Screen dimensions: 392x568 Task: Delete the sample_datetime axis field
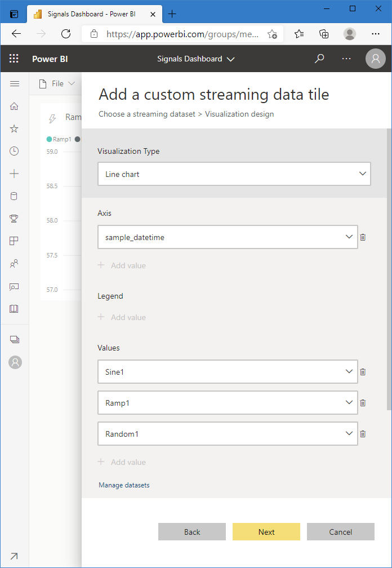click(x=363, y=237)
